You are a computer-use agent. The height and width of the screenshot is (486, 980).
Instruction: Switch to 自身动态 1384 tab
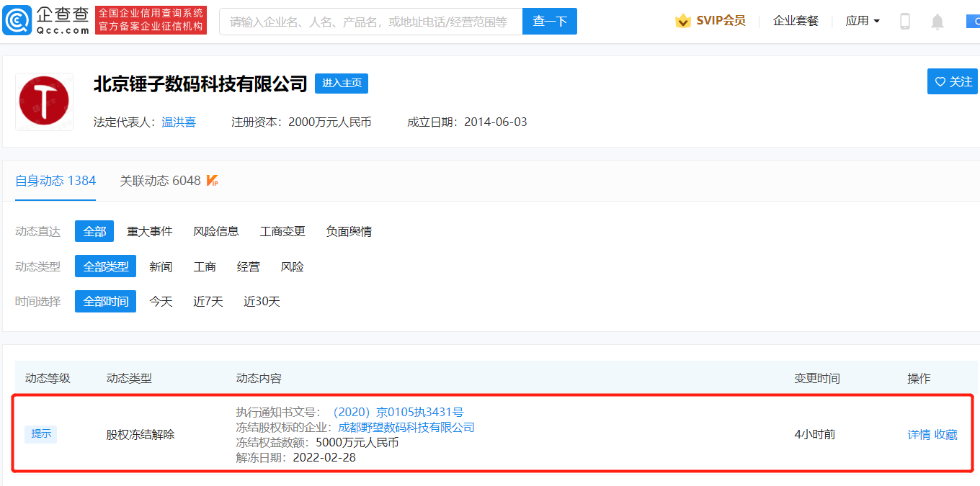[x=55, y=181]
